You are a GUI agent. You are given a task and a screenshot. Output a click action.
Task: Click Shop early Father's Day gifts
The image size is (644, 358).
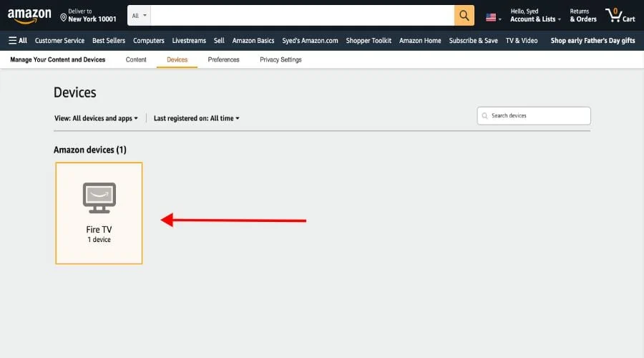pyautogui.click(x=592, y=40)
